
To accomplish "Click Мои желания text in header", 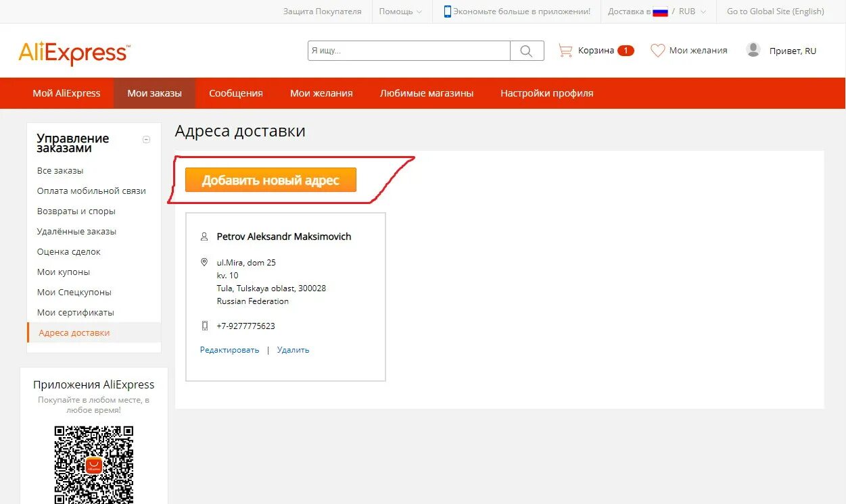I will [698, 51].
